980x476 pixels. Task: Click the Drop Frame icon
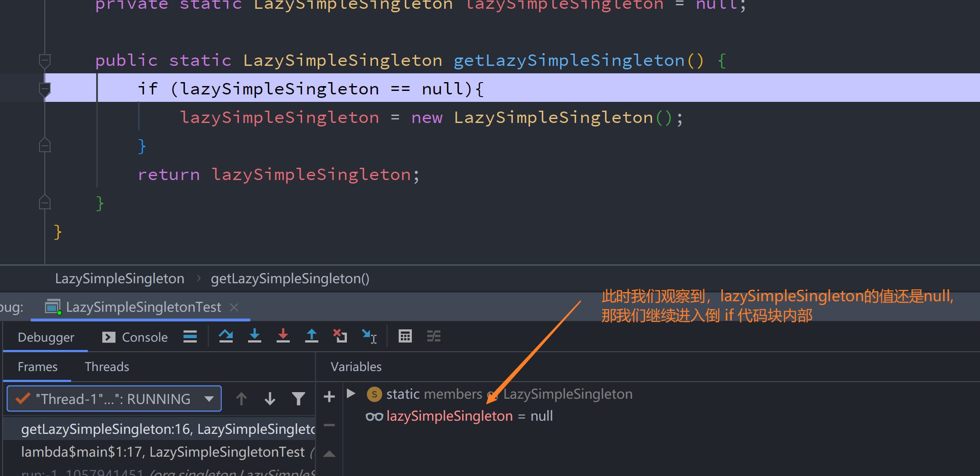pyautogui.click(x=340, y=336)
